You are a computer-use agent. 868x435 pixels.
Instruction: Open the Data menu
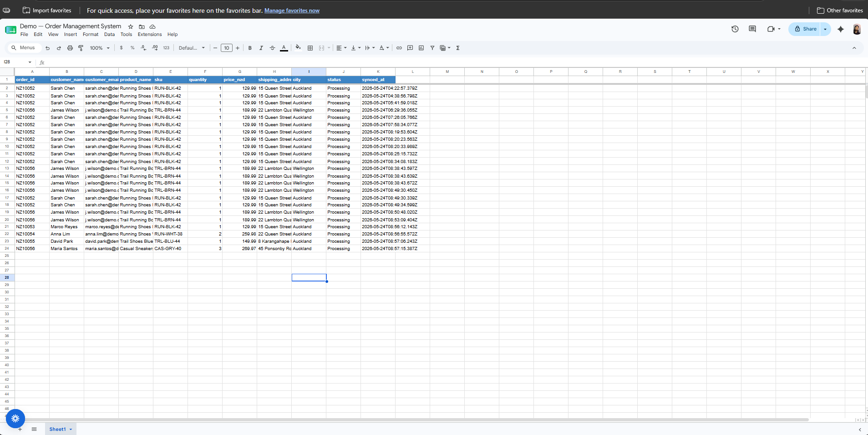[109, 35]
